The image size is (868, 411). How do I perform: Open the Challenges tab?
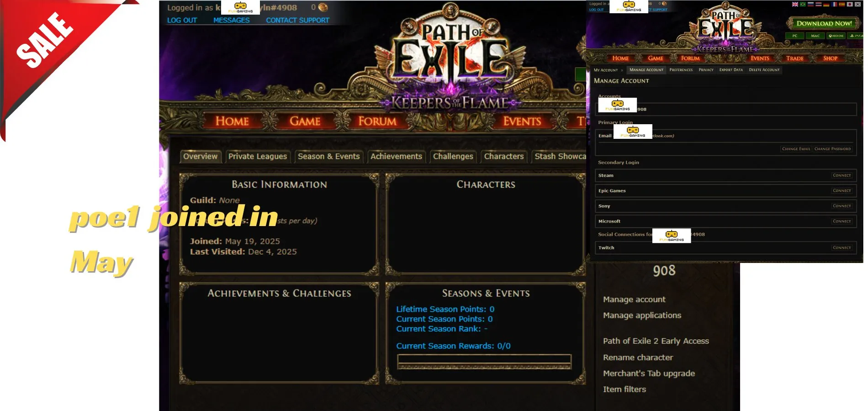pos(453,156)
